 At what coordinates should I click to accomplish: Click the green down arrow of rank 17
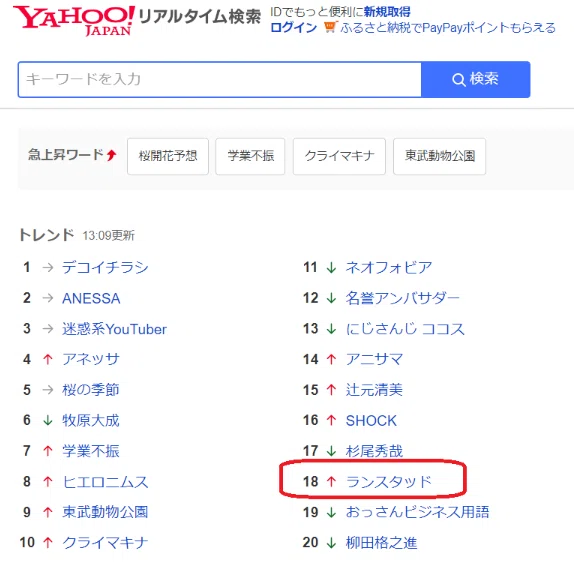click(x=331, y=451)
